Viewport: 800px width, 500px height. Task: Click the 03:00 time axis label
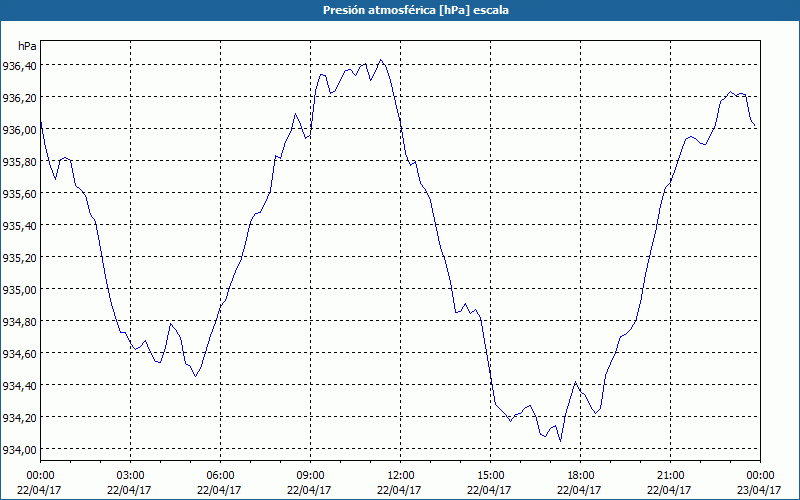pos(130,476)
